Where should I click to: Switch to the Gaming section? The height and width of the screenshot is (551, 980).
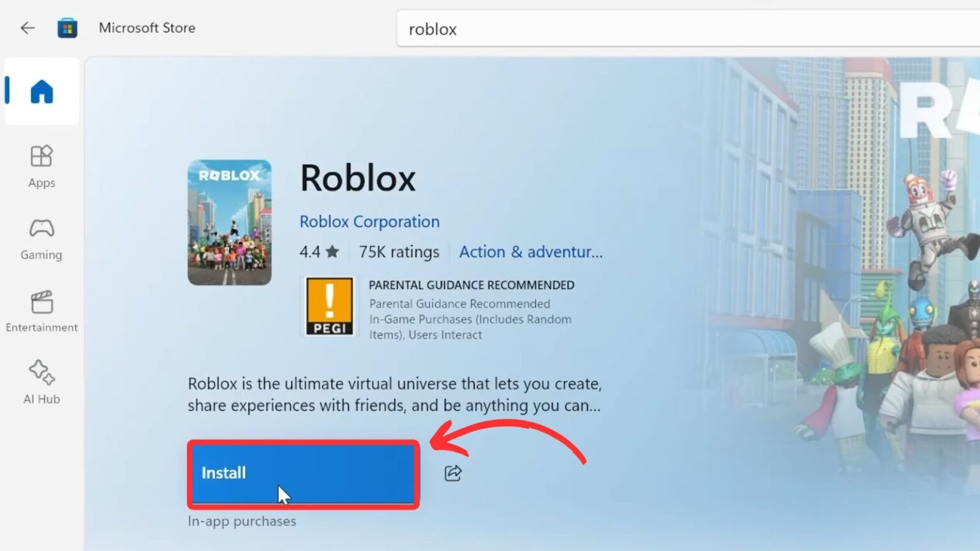(x=41, y=239)
